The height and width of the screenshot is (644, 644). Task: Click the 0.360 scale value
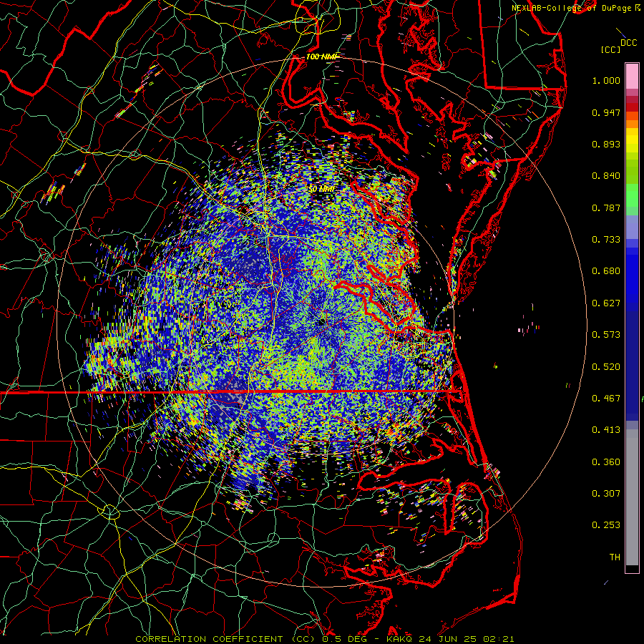pos(606,462)
